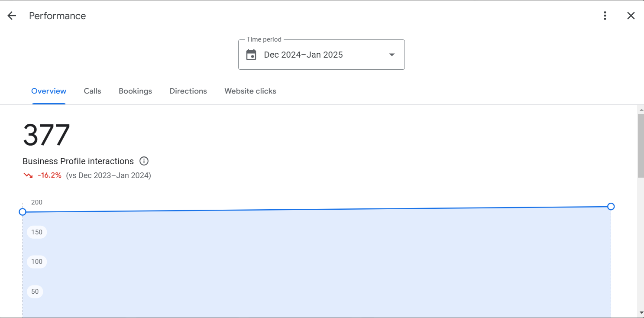Go to the Bookings tab
The width and height of the screenshot is (644, 318).
(x=135, y=91)
